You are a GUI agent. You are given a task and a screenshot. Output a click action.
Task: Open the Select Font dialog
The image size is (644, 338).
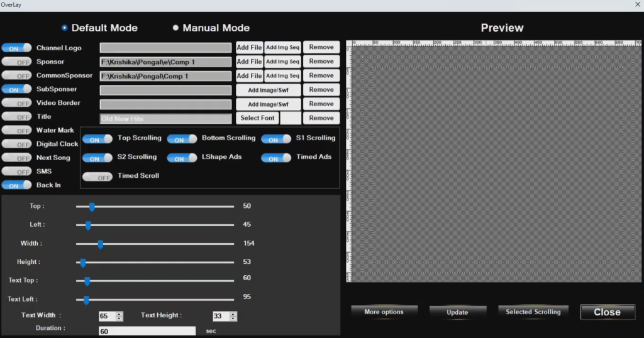[257, 118]
